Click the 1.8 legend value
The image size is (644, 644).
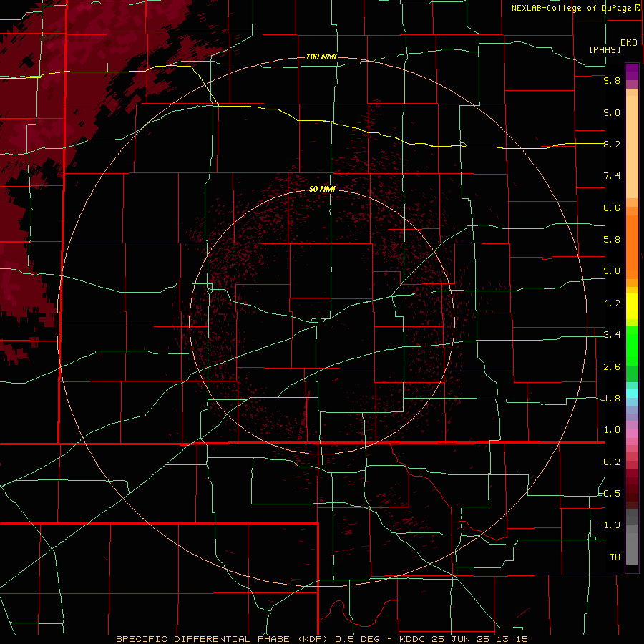pos(612,399)
